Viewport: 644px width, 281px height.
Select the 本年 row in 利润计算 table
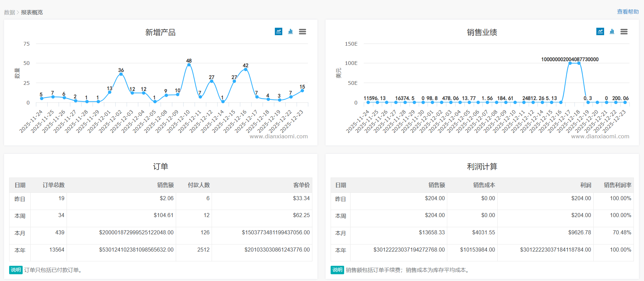pyautogui.click(x=341, y=250)
